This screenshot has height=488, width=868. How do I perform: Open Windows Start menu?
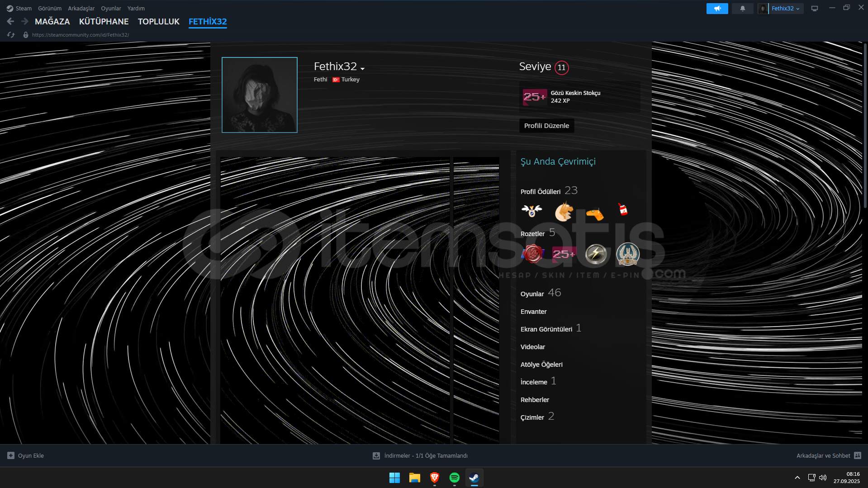coord(394,478)
